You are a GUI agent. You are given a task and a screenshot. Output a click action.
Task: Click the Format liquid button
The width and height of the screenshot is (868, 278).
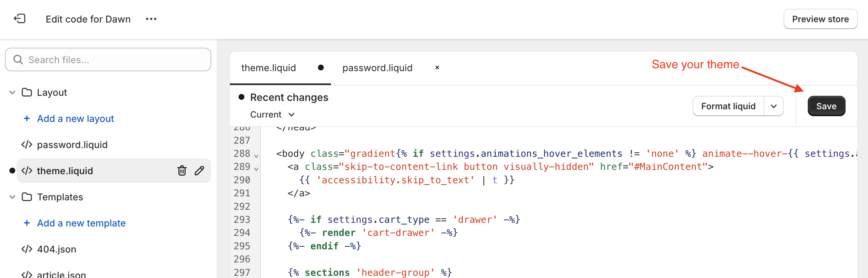click(728, 106)
